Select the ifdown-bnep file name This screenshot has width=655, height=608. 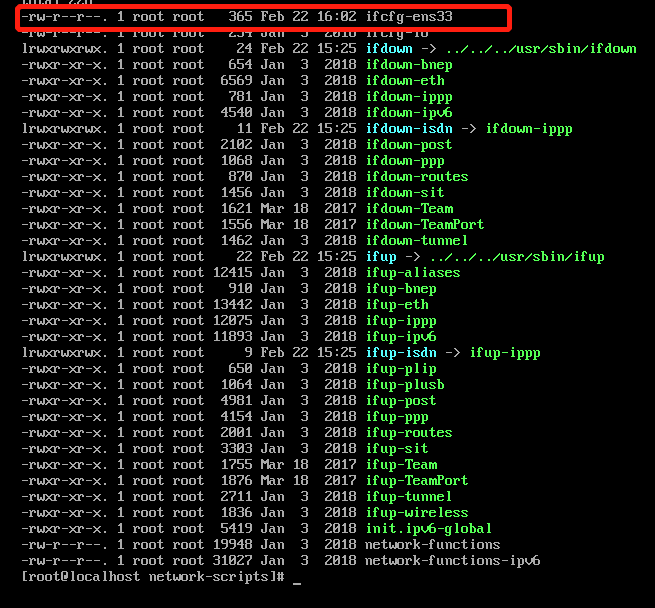[x=409, y=65]
